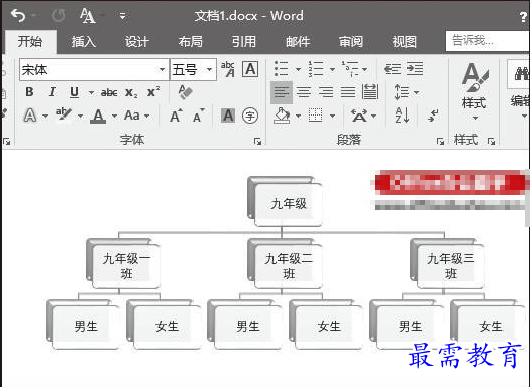Screen dimensions: 530x387
Task: Apply text effects and typography
Action: tap(30, 116)
